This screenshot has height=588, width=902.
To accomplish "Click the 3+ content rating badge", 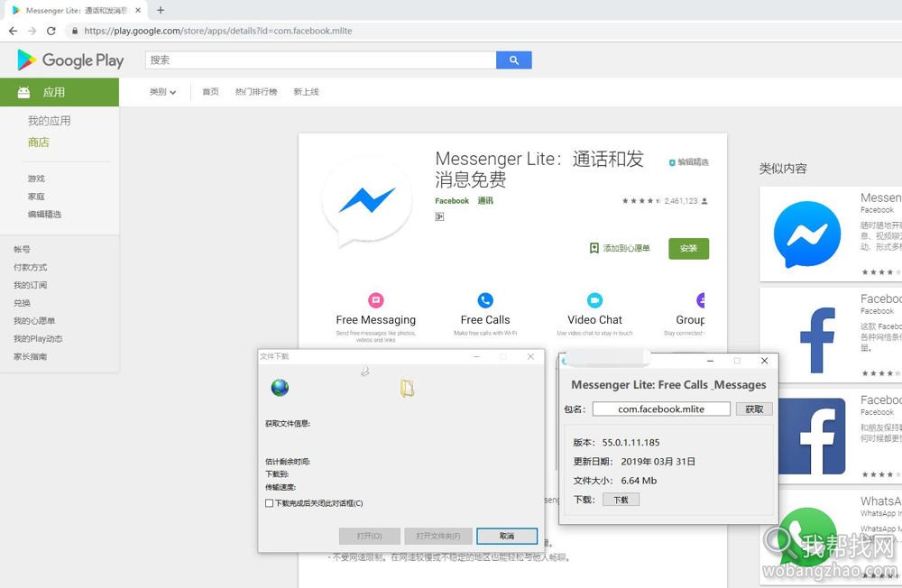I will (439, 216).
